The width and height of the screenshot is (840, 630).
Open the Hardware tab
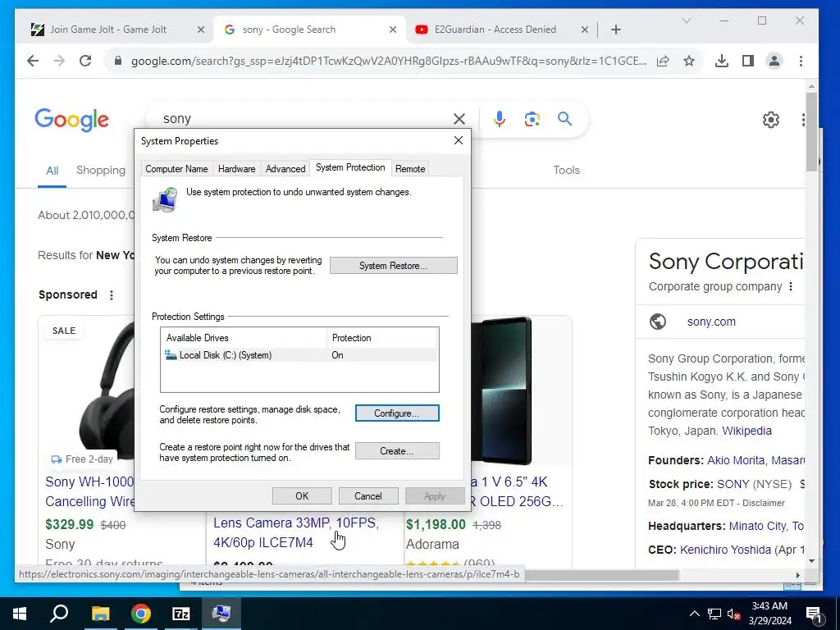237,169
